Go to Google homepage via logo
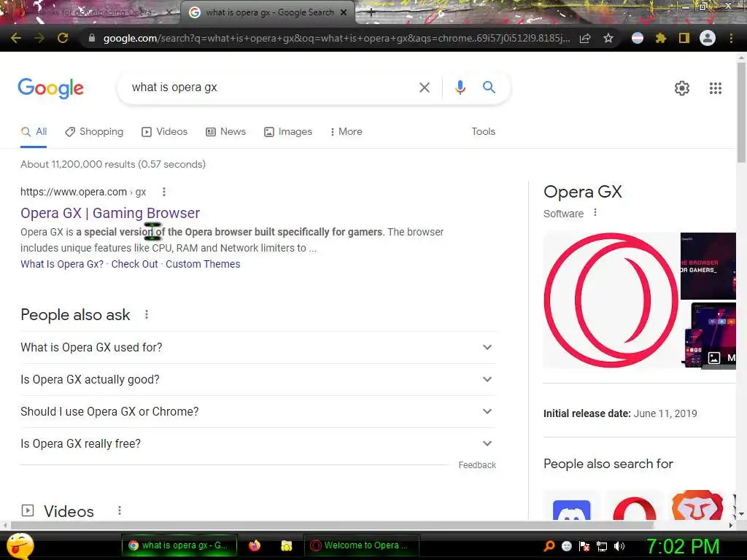Screen dimensions: 747x560 pos(50,88)
